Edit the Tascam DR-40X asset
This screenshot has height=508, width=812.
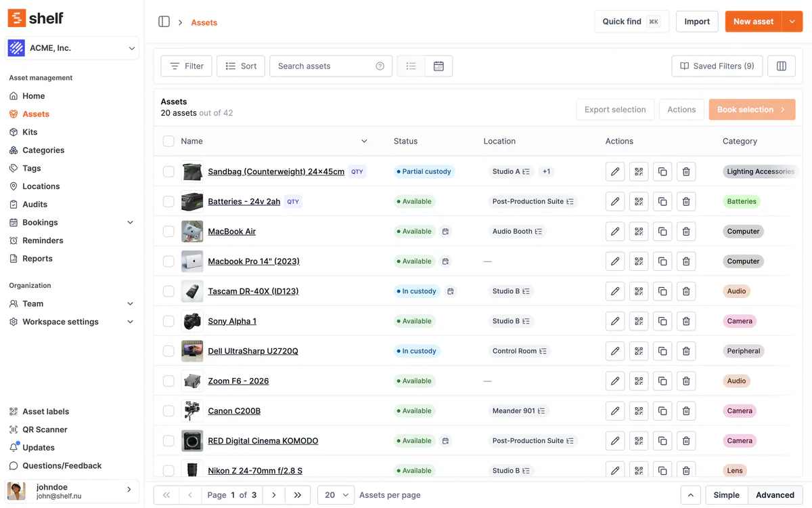point(615,291)
